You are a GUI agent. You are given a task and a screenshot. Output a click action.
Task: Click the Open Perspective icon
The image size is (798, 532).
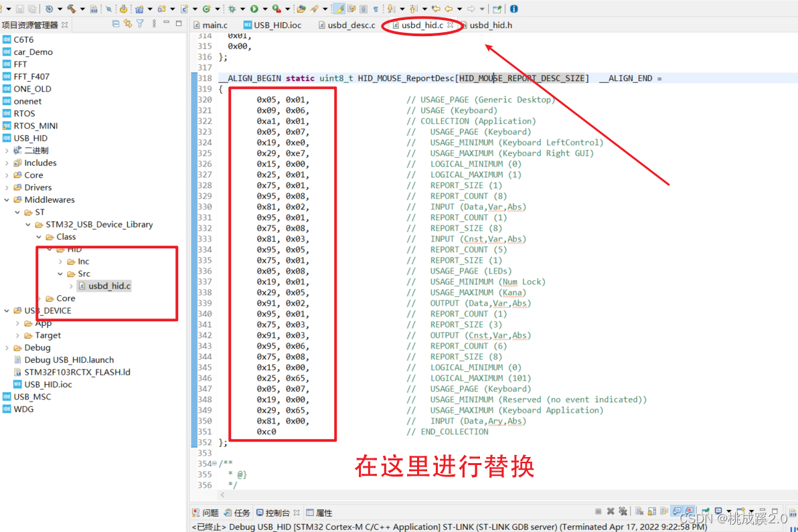(497, 9)
